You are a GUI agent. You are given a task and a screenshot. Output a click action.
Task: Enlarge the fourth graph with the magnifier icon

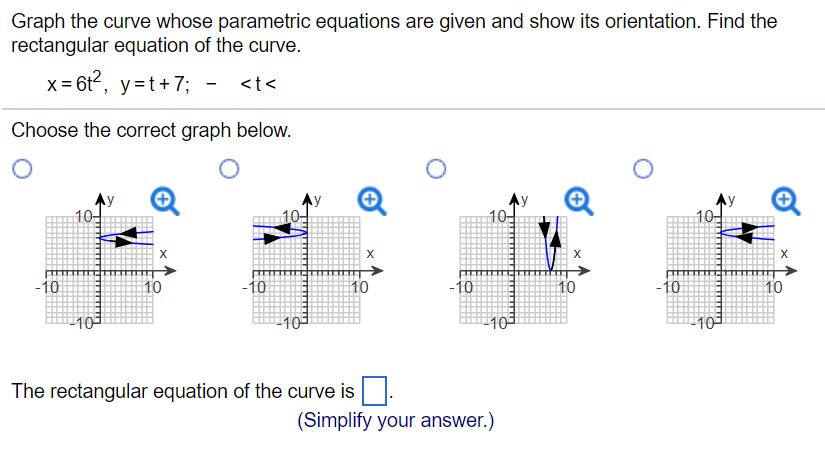click(786, 202)
